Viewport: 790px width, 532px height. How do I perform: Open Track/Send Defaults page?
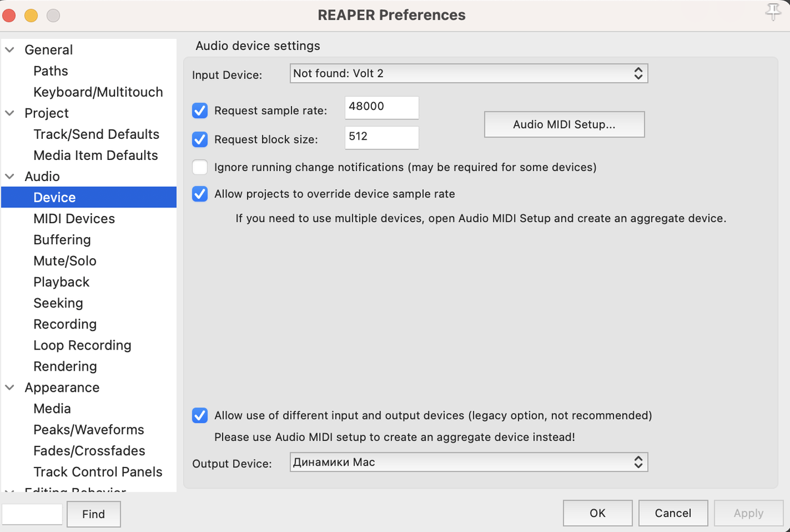(96, 134)
